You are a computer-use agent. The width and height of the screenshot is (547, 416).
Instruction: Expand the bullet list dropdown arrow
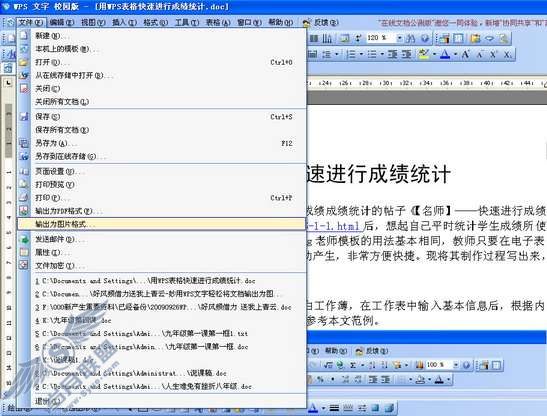point(382,54)
